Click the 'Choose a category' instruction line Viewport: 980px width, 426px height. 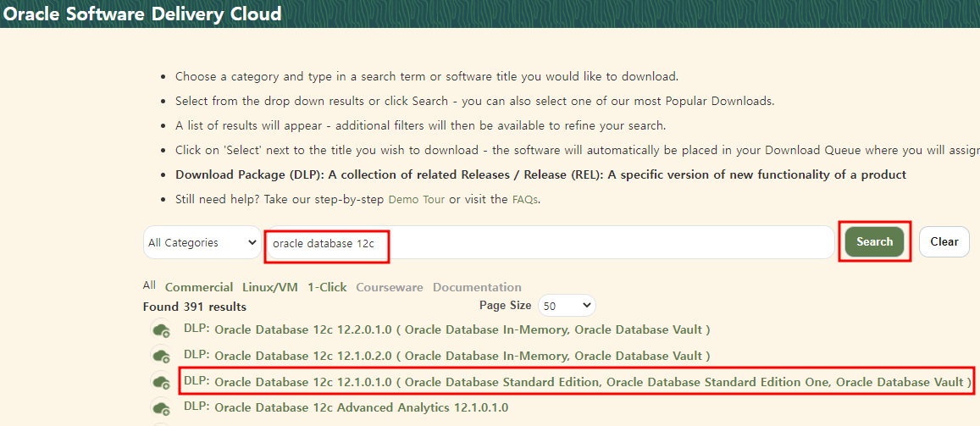(426, 77)
